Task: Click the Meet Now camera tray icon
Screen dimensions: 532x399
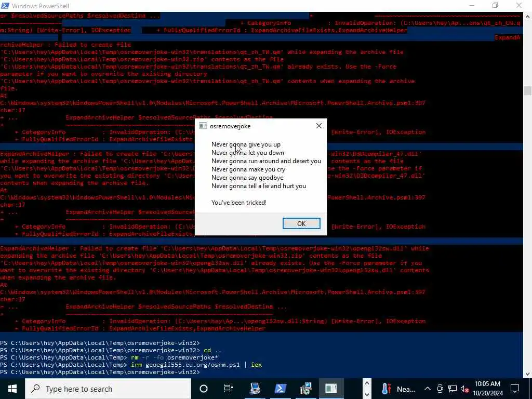Action: coord(440,389)
